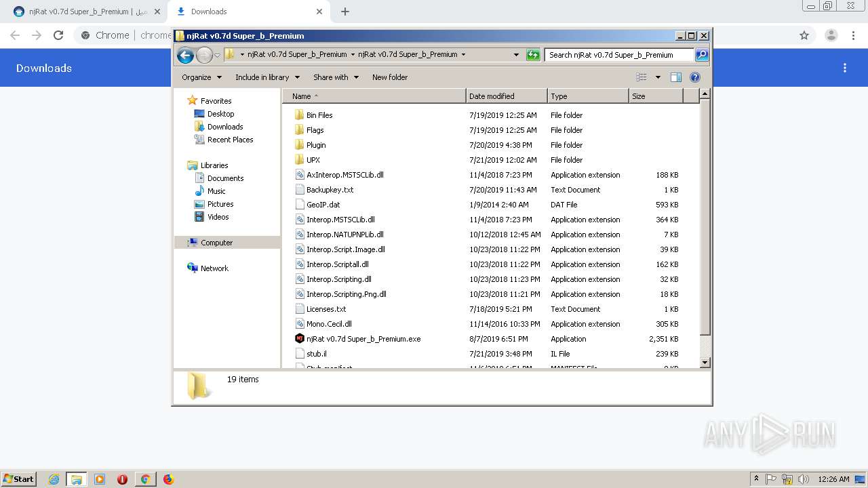
Task: Click scrollbar down arrow in file list
Action: click(x=705, y=363)
